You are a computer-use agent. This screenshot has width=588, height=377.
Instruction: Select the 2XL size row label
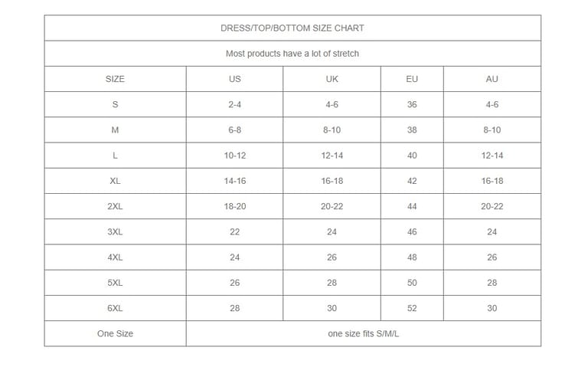point(115,206)
